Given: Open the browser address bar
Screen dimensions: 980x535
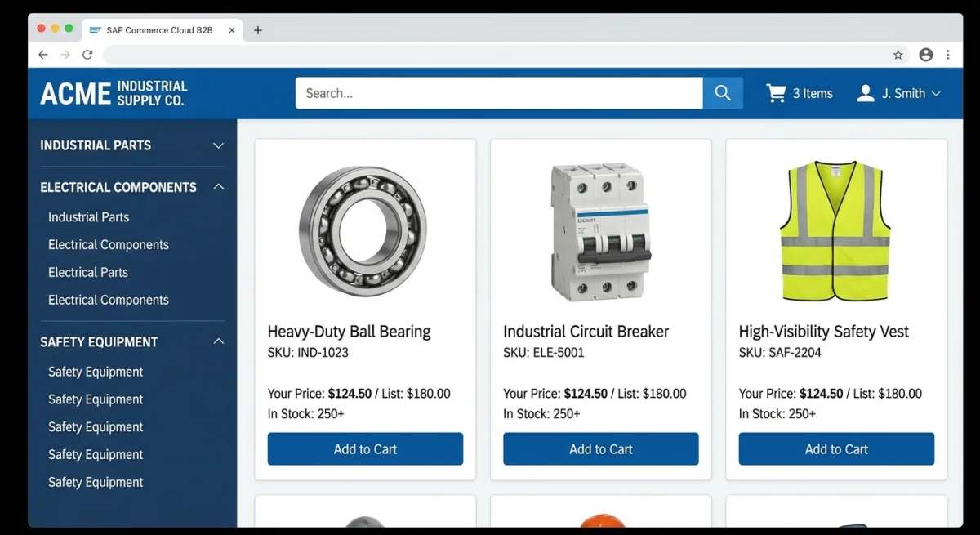Looking at the screenshot, I should (490, 55).
